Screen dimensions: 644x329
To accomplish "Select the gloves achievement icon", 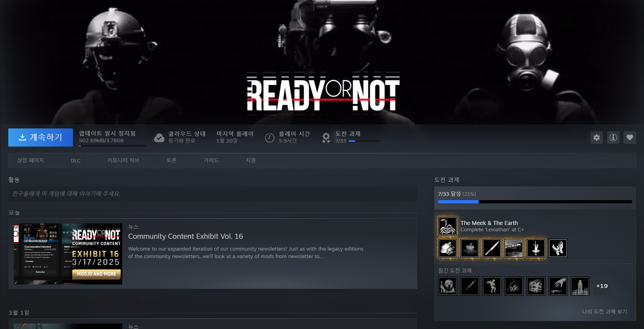I will point(448,248).
